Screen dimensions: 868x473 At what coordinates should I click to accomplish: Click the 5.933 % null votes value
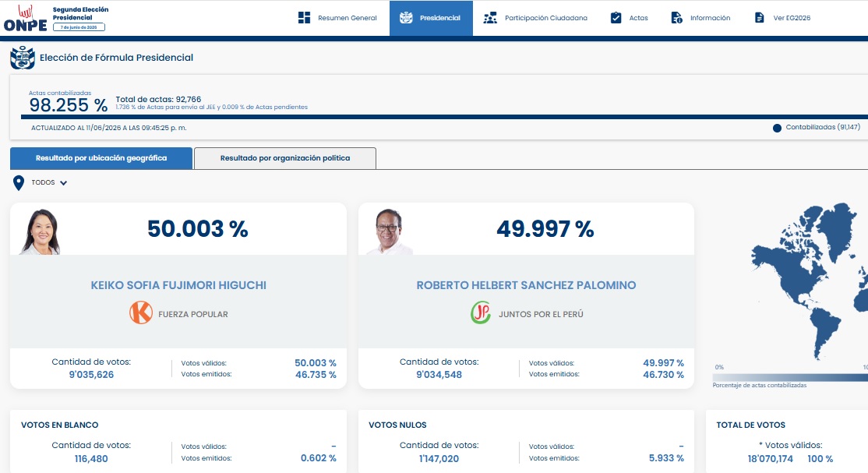666,458
